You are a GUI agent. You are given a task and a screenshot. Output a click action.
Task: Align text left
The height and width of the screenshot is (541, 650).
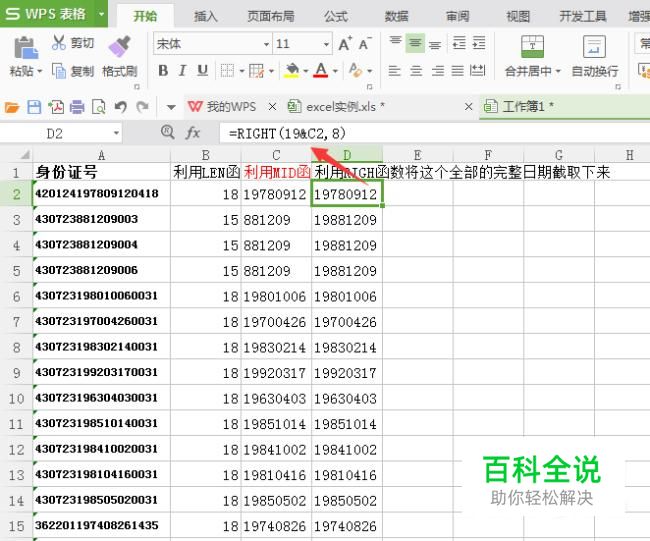coord(394,71)
